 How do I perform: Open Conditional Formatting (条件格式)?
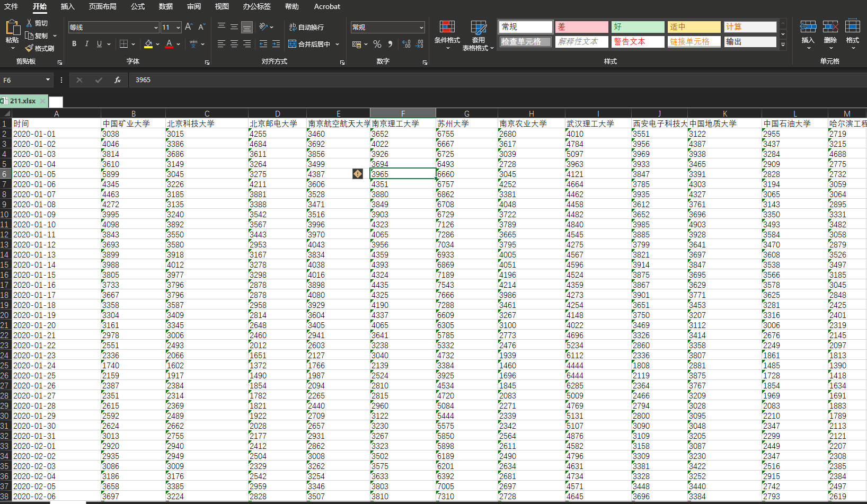point(447,35)
